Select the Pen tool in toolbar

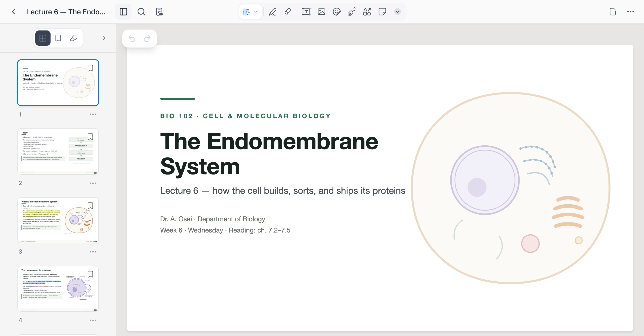coord(273,12)
